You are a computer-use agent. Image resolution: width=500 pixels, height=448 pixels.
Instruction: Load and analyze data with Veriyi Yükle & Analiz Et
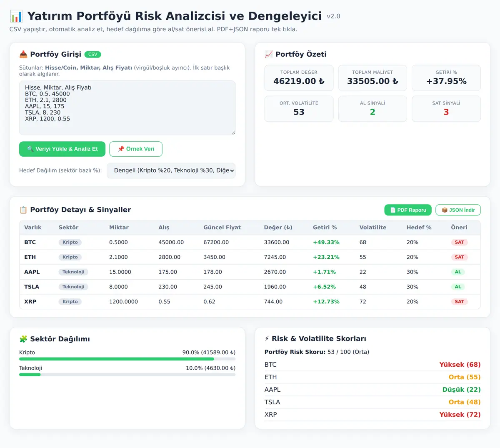click(x=62, y=149)
